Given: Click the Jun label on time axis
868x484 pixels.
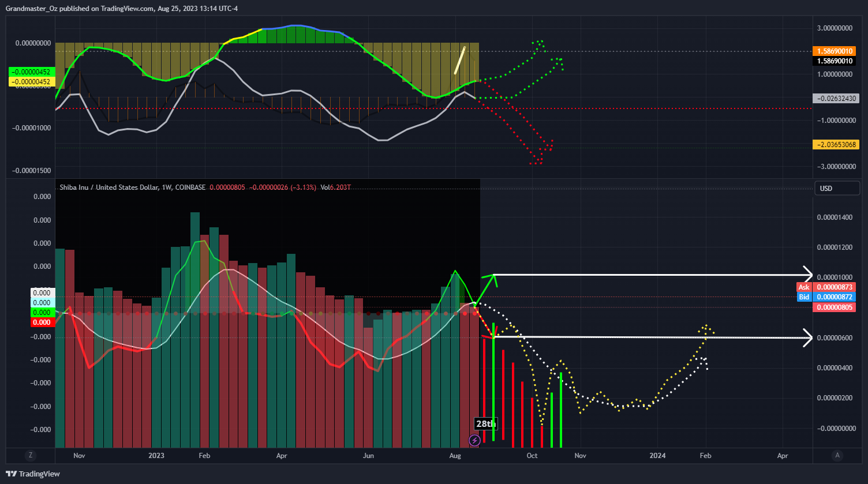Looking at the screenshot, I should click(368, 456).
